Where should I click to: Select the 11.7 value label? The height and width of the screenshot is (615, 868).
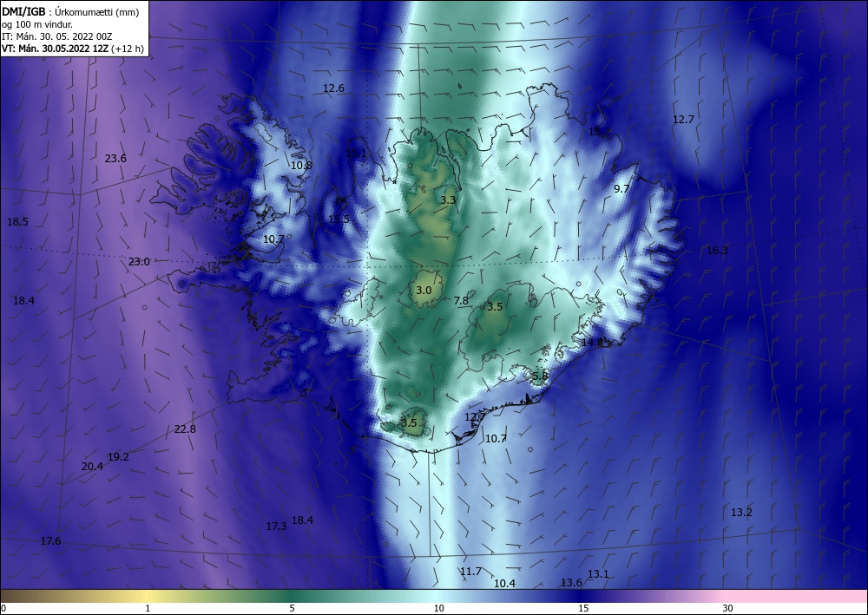click(470, 572)
